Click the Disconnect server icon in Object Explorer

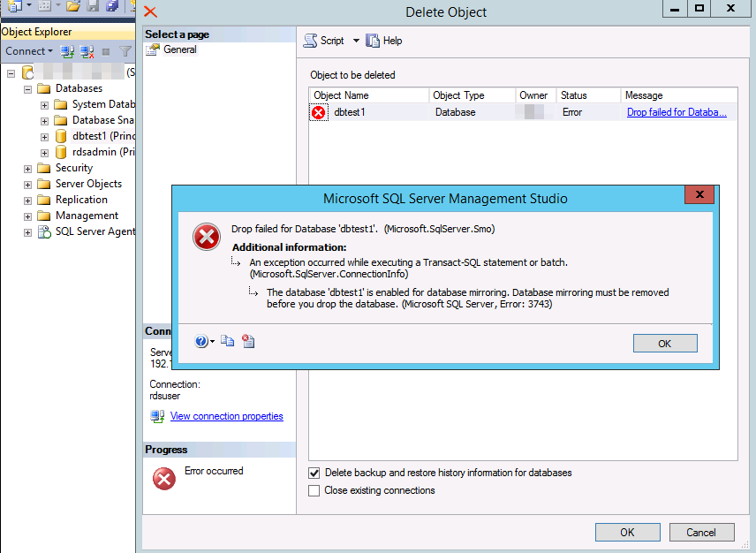coord(87,51)
